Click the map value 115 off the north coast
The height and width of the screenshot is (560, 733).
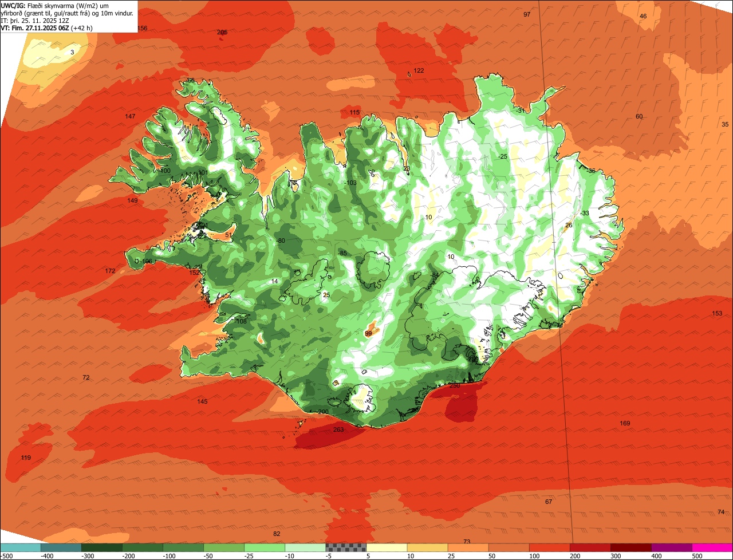(x=355, y=112)
